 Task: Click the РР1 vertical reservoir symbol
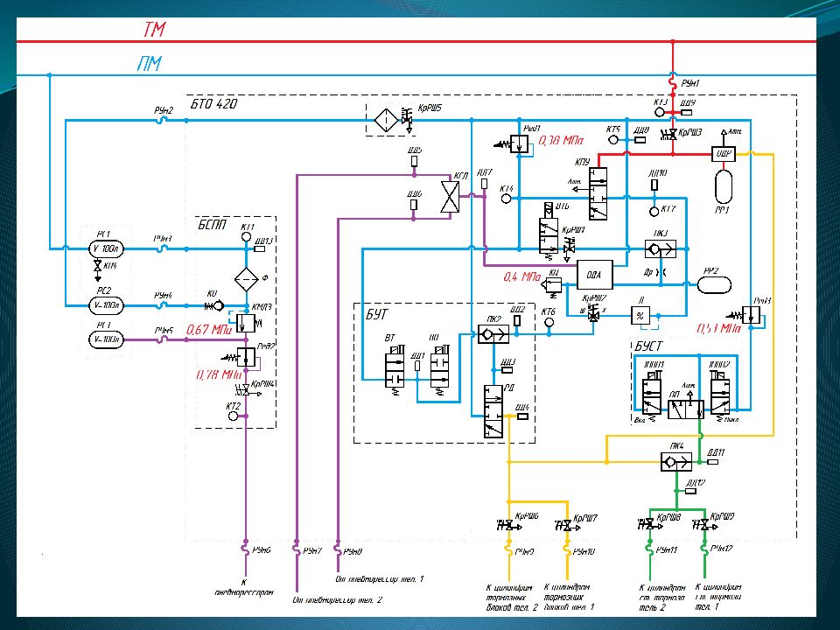(724, 185)
